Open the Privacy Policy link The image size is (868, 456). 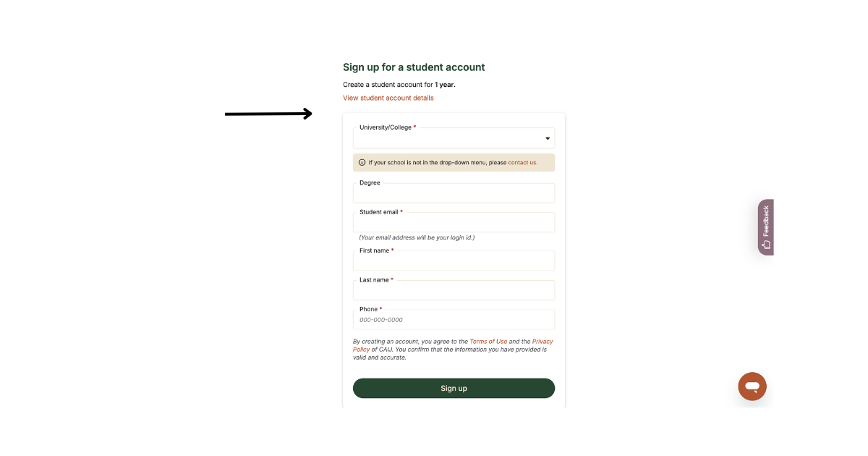(542, 342)
